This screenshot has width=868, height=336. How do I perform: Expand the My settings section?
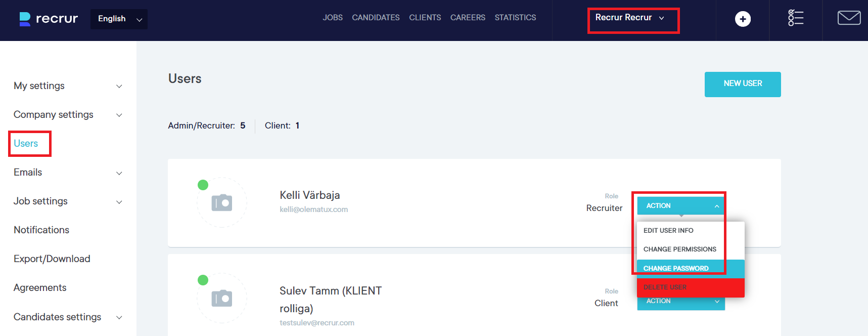tap(68, 86)
